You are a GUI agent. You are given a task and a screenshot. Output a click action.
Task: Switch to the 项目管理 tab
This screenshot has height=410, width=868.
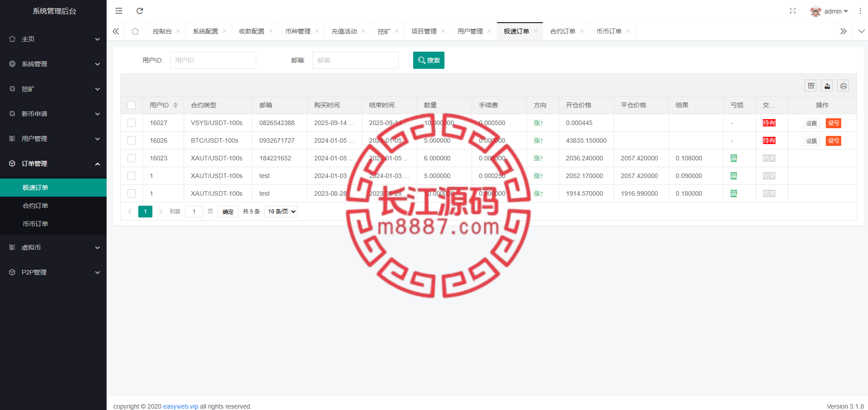click(424, 31)
